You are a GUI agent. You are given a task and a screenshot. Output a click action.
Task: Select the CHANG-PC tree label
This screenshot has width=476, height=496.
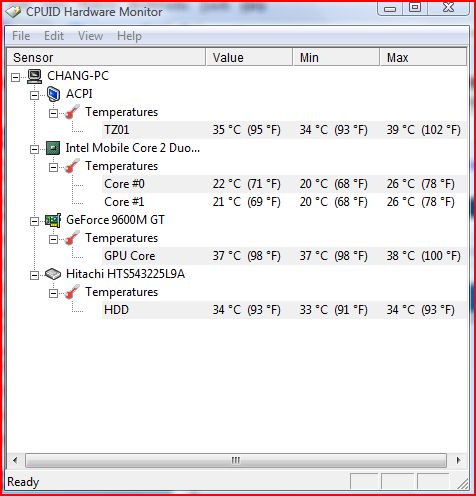click(x=78, y=76)
